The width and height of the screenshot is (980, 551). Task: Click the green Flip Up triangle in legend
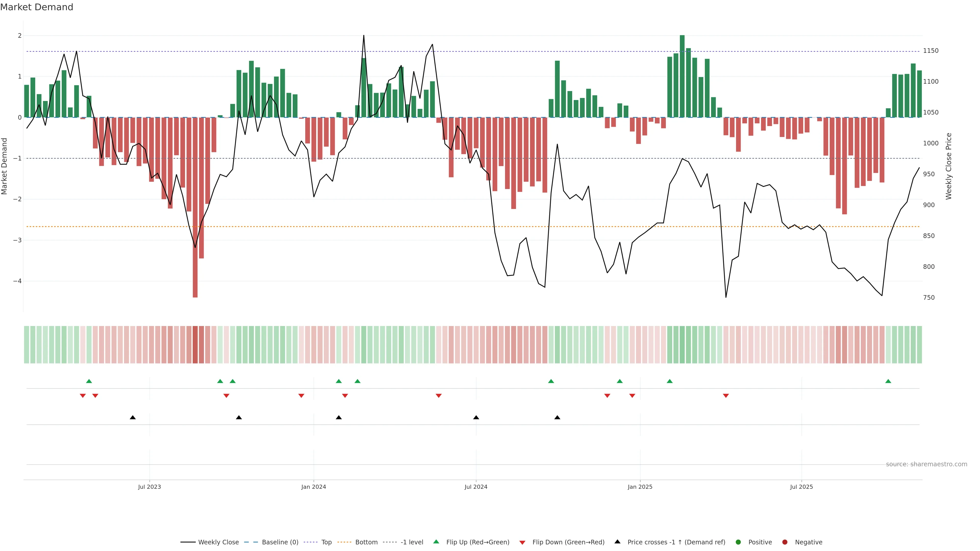436,542
